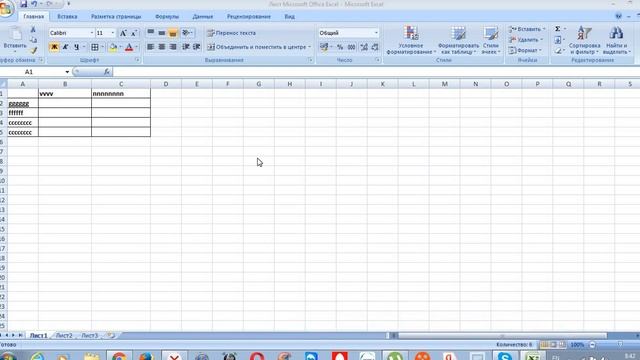Switch to the Вставка ribbon tab

pyautogui.click(x=67, y=17)
